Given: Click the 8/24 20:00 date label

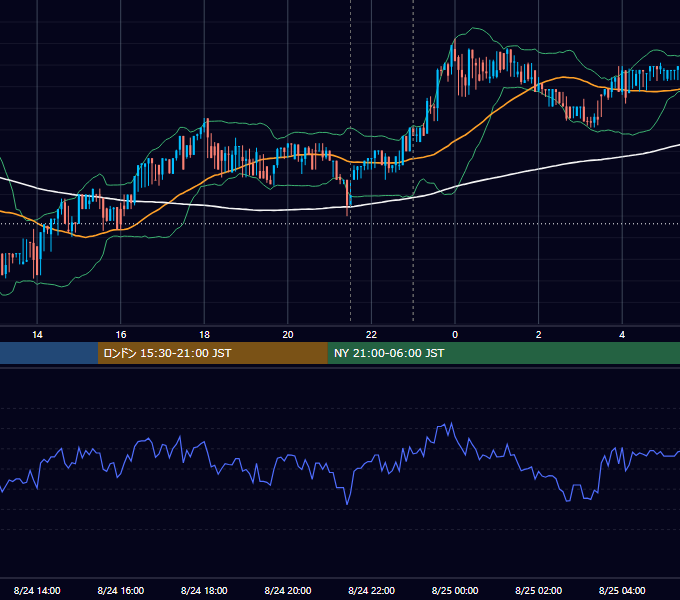Looking at the screenshot, I should [288, 590].
